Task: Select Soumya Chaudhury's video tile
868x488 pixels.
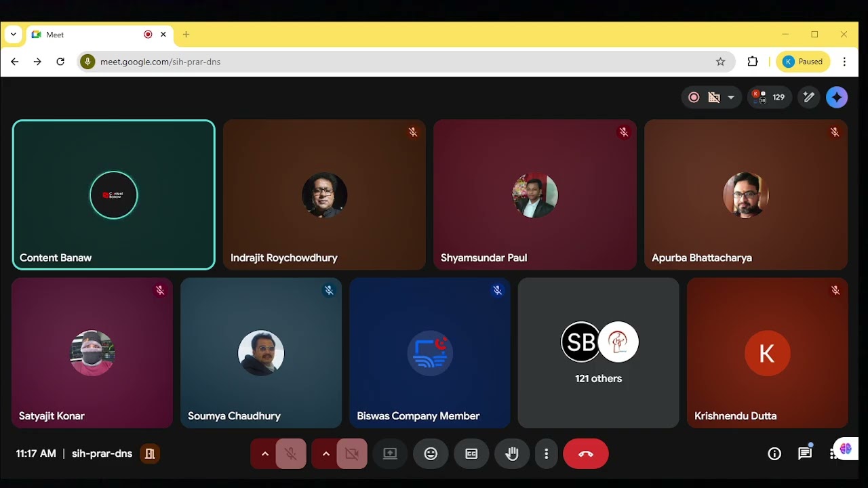Action: coord(261,353)
